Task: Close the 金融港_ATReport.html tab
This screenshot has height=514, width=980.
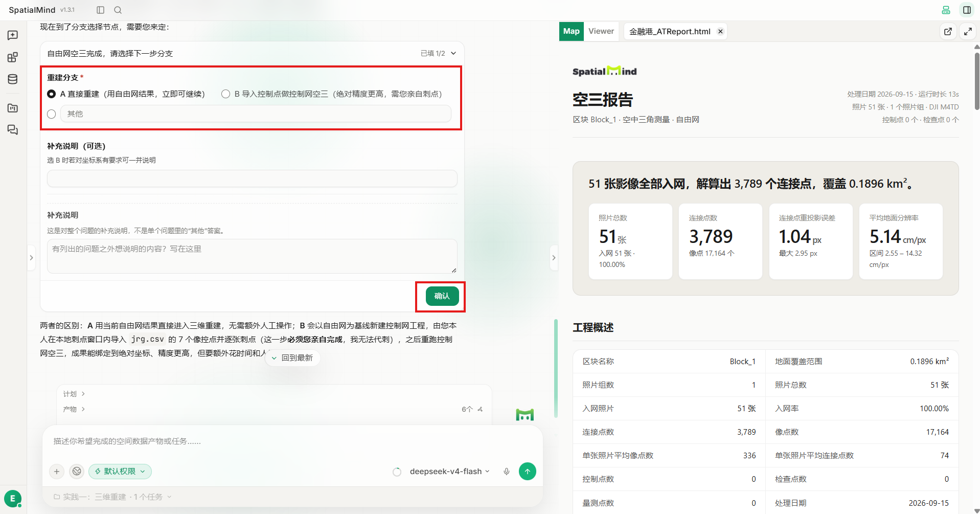Action: (720, 31)
